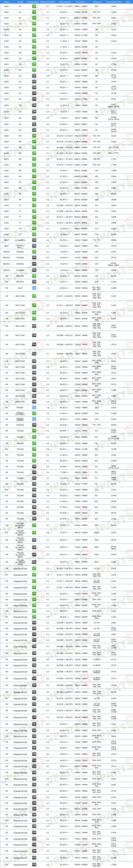Image resolution: width=133 pixels, height=868 pixels.
Task: Click the PB fuel icon in the VW TIGUAN CCZD row
Action: [x=34, y=443]
